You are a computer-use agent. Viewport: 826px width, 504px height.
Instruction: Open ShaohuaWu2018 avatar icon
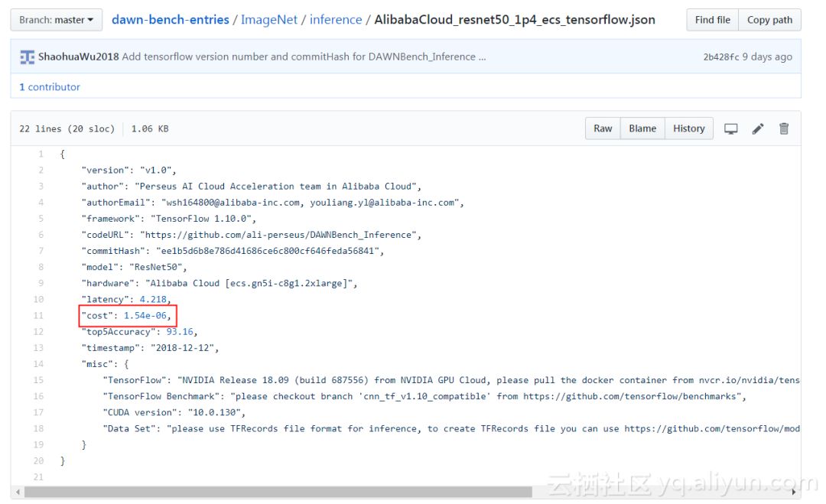pyautogui.click(x=27, y=57)
